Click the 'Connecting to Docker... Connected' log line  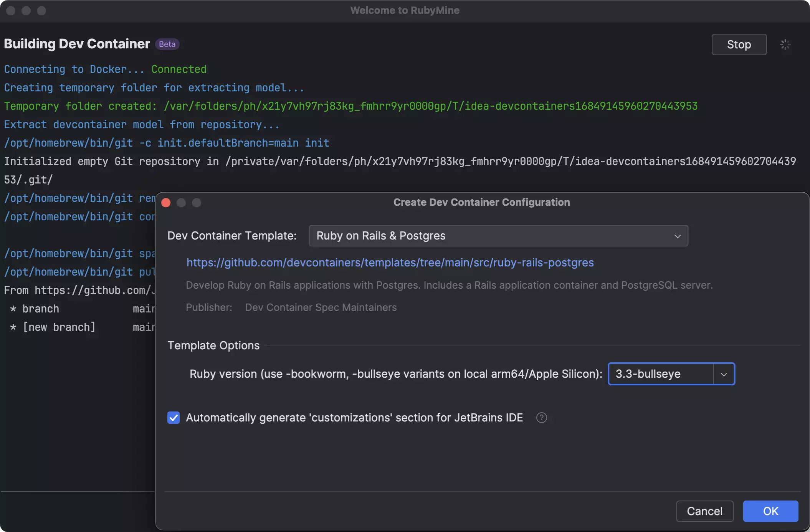coord(105,69)
